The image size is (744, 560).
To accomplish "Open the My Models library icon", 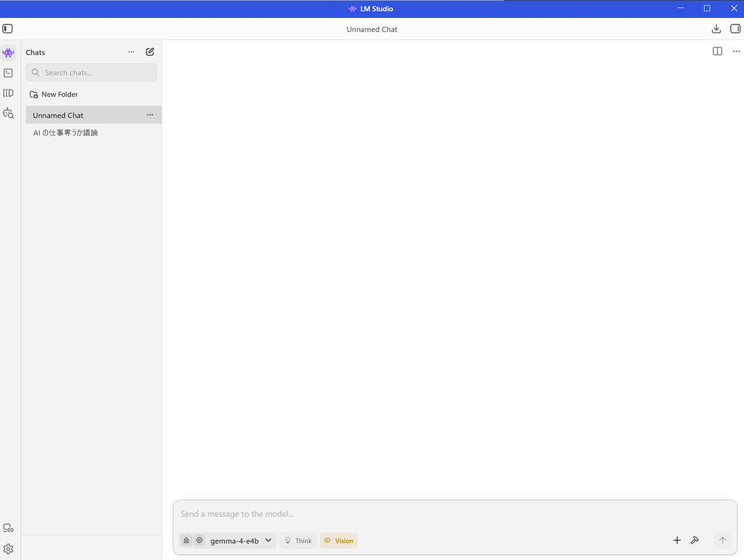I will pyautogui.click(x=8, y=93).
